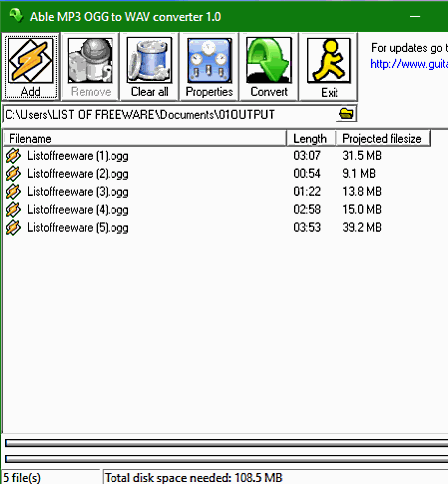Click the output path field with 01OUTPUT
This screenshot has width=448, height=484.
coord(169,114)
